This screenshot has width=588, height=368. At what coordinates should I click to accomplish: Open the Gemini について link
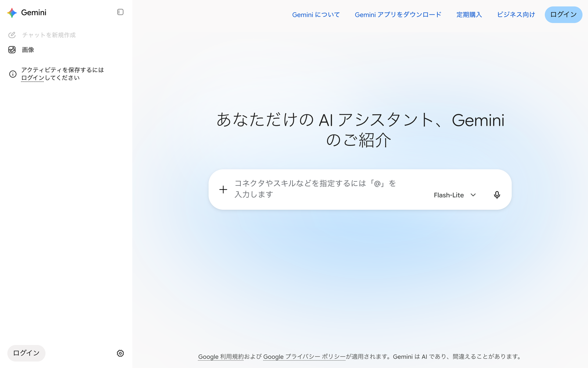click(316, 15)
